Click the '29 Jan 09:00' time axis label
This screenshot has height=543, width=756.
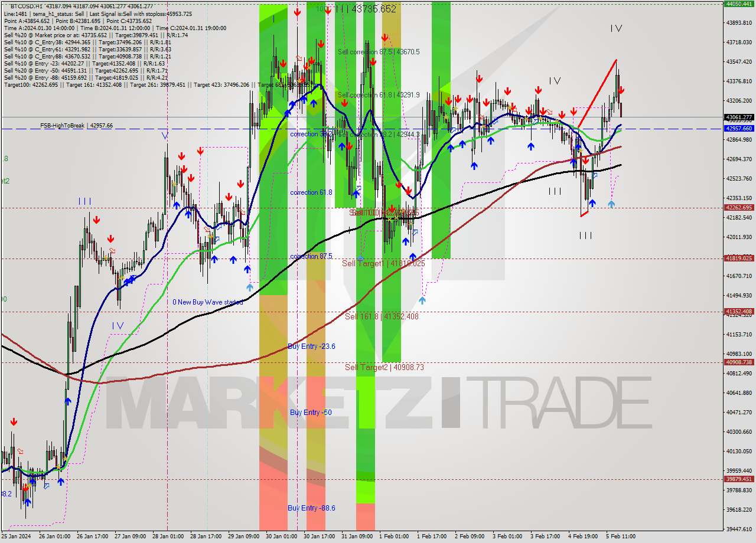coord(244,537)
